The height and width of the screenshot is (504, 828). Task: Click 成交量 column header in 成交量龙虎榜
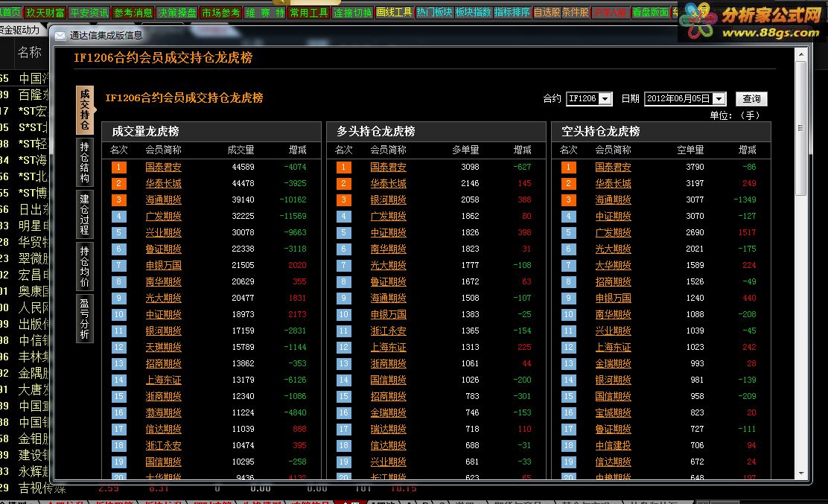point(241,150)
